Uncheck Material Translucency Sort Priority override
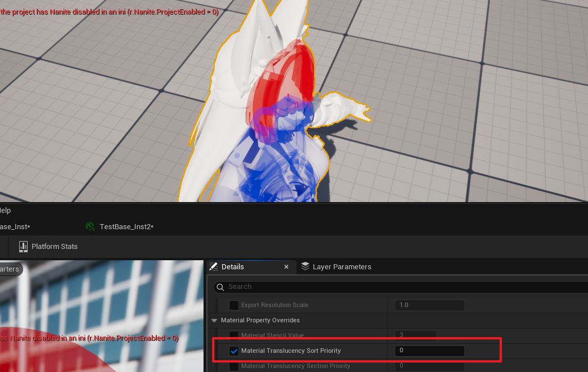This screenshot has height=372, width=588. pyautogui.click(x=234, y=351)
